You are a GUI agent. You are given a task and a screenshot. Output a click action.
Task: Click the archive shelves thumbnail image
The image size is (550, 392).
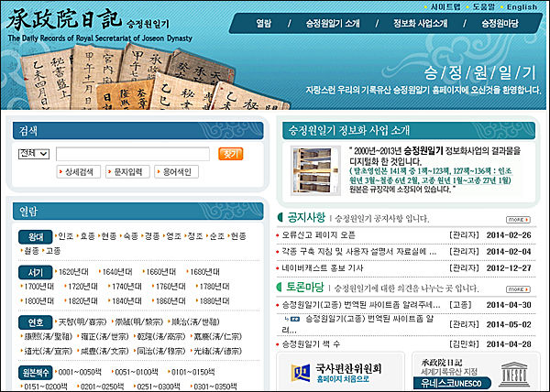click(315, 170)
